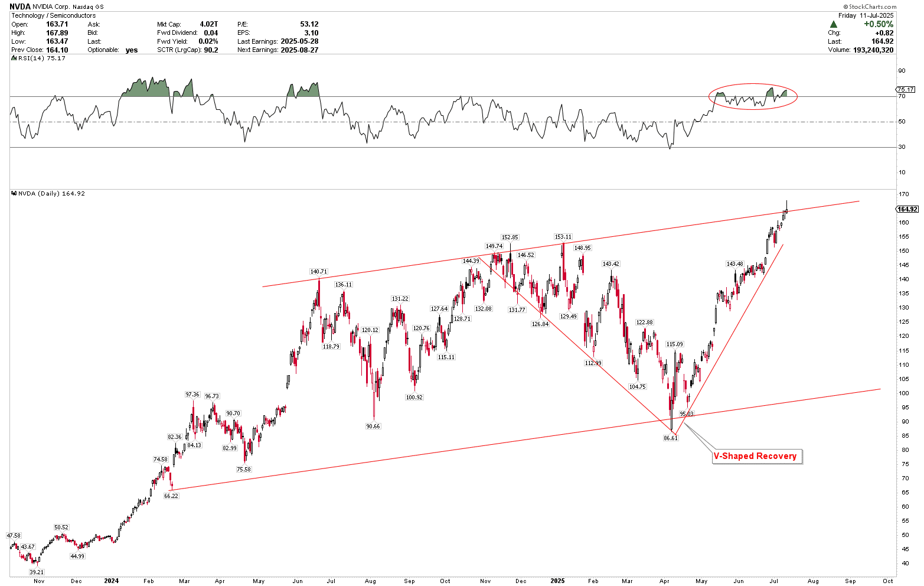
Task: Click the 90.66 August low label
Action: click(373, 426)
